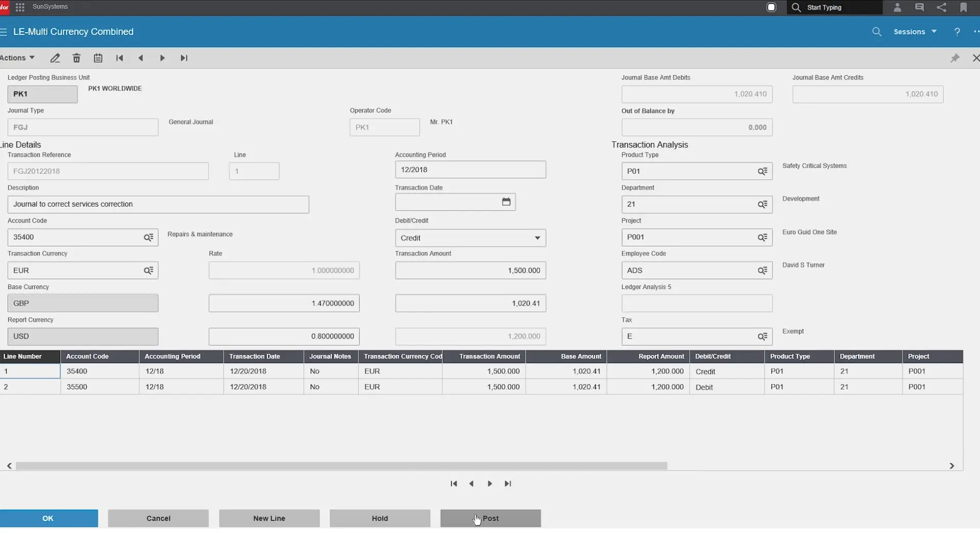Open Project lookup icon

pos(762,237)
